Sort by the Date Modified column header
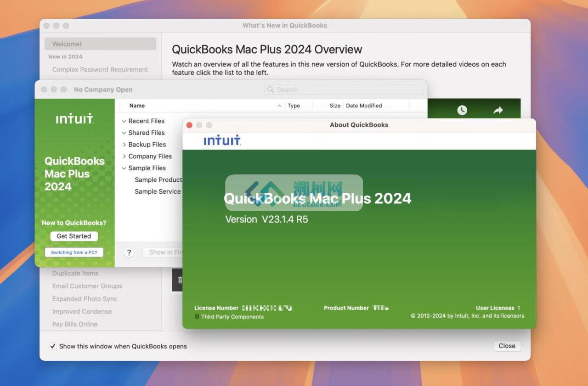 (x=364, y=106)
